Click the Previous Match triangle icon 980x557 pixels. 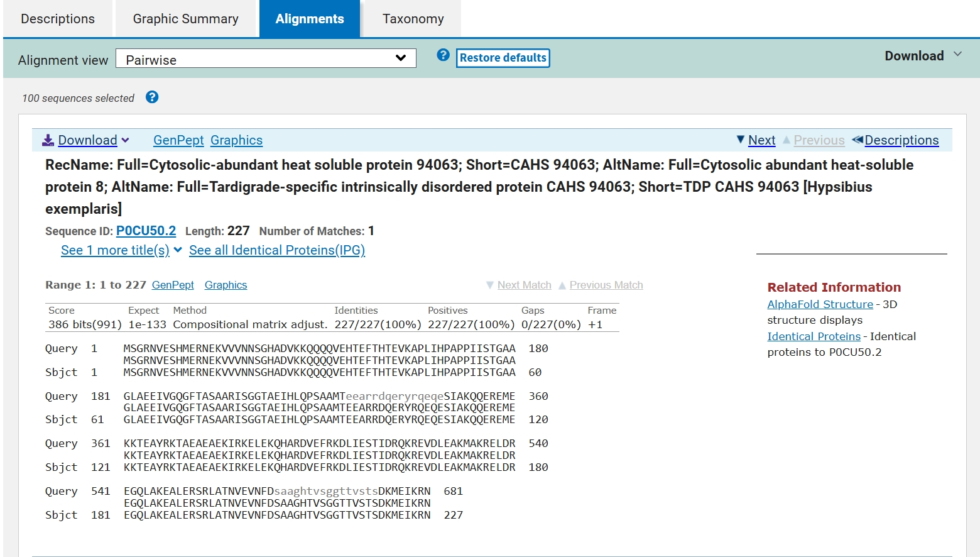[562, 285]
